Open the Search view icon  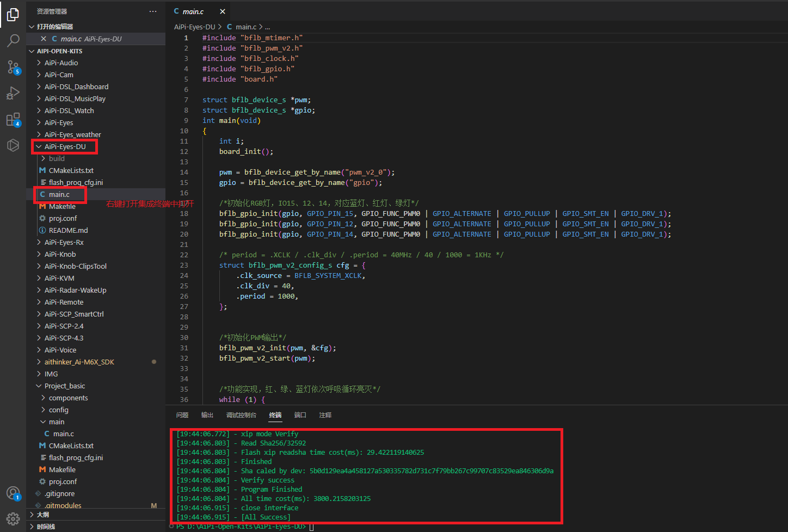point(13,41)
